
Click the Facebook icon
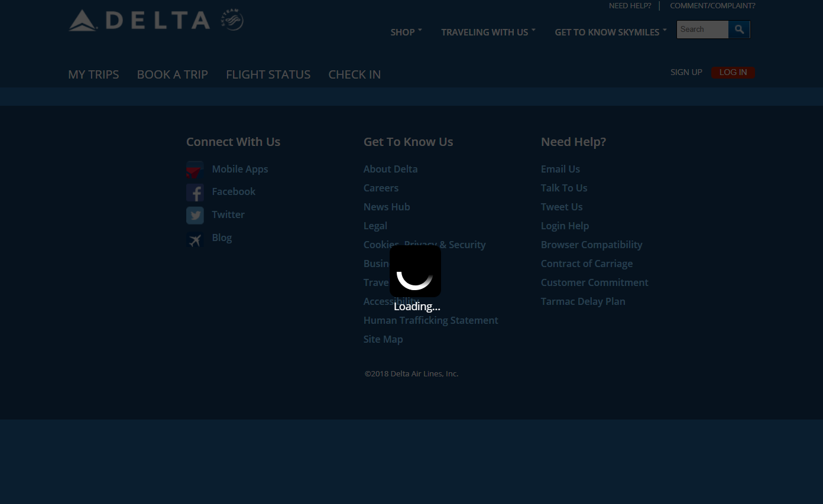pyautogui.click(x=195, y=192)
